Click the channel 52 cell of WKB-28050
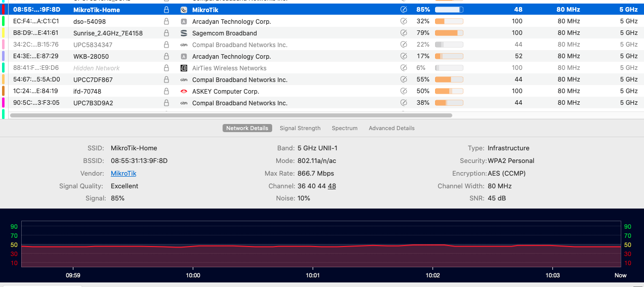This screenshot has height=287, width=644. point(519,56)
